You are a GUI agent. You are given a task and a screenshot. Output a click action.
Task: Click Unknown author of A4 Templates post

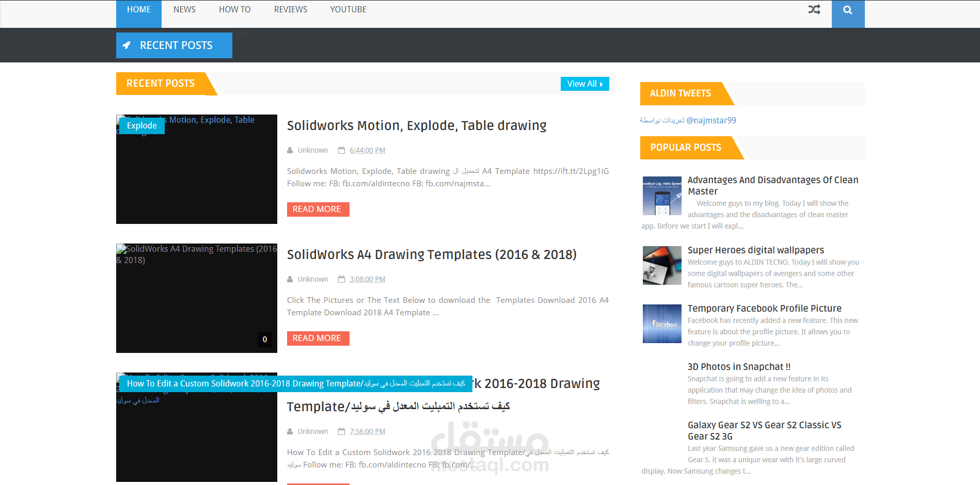[x=313, y=279]
